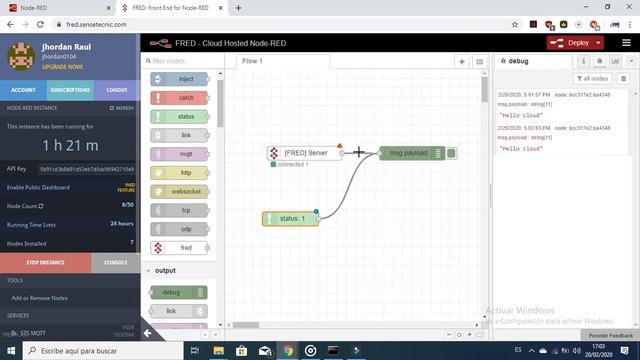640x360 pixels.
Task: Select the tcp node in the palette
Action: coord(179,210)
